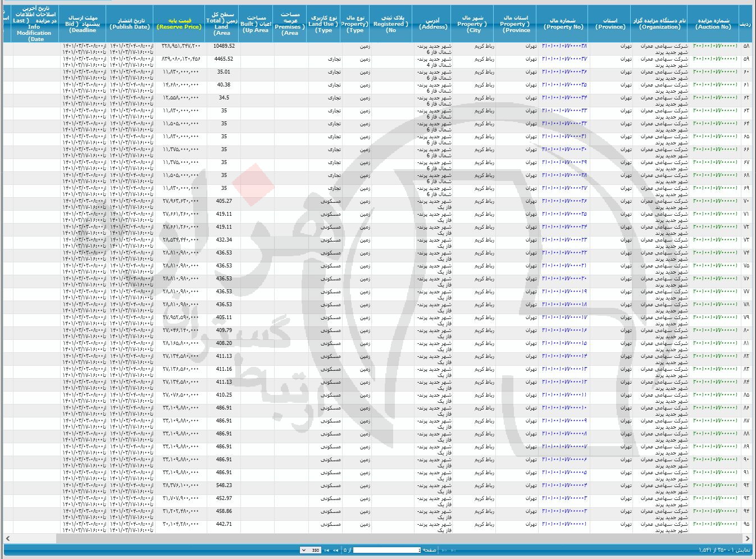Viewport: 756px width, 559px height.
Task: Click the greyed ►| first-page pager icon
Action: click(453, 551)
